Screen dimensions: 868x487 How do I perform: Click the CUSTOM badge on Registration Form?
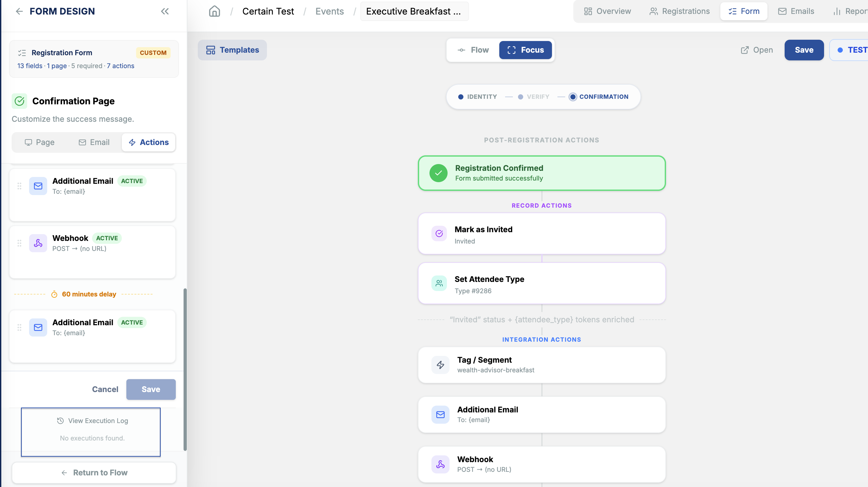tap(153, 53)
